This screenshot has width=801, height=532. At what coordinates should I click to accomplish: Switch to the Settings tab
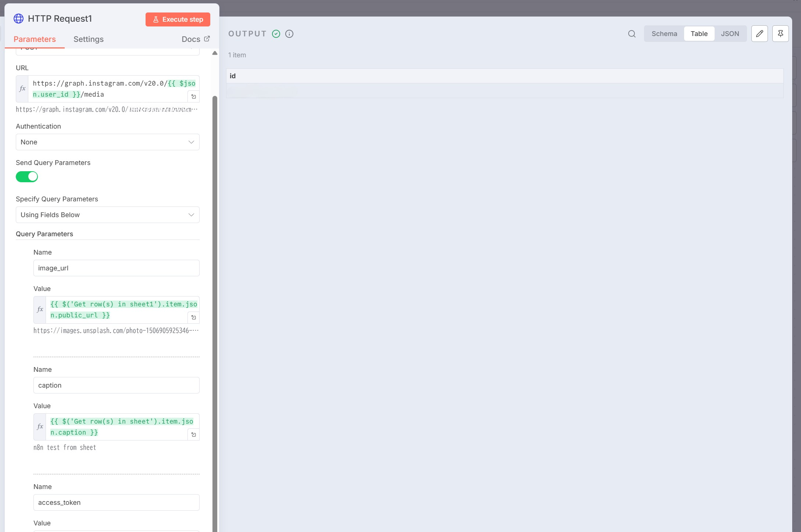pos(88,39)
